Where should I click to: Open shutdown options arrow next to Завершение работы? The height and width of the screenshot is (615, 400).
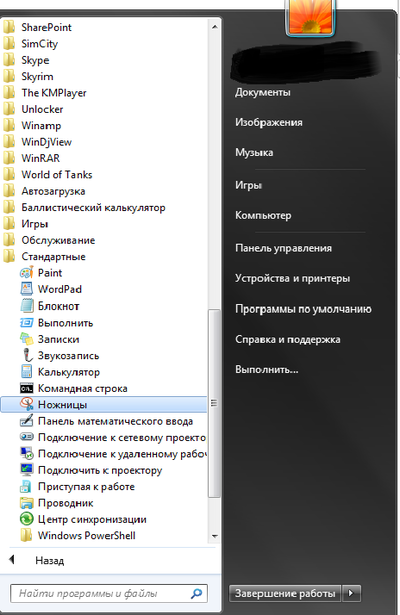click(x=351, y=593)
